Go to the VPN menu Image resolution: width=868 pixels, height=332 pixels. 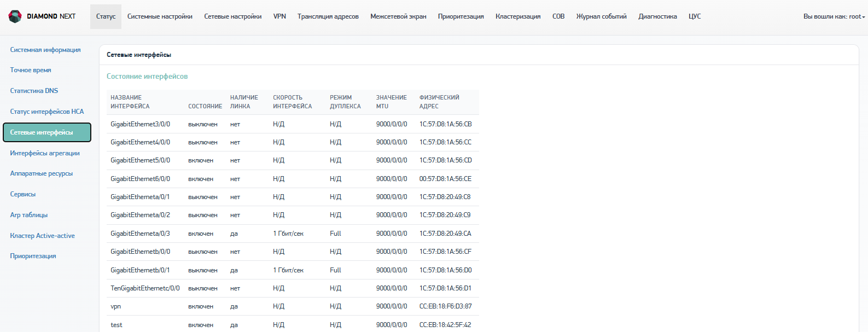tap(279, 16)
